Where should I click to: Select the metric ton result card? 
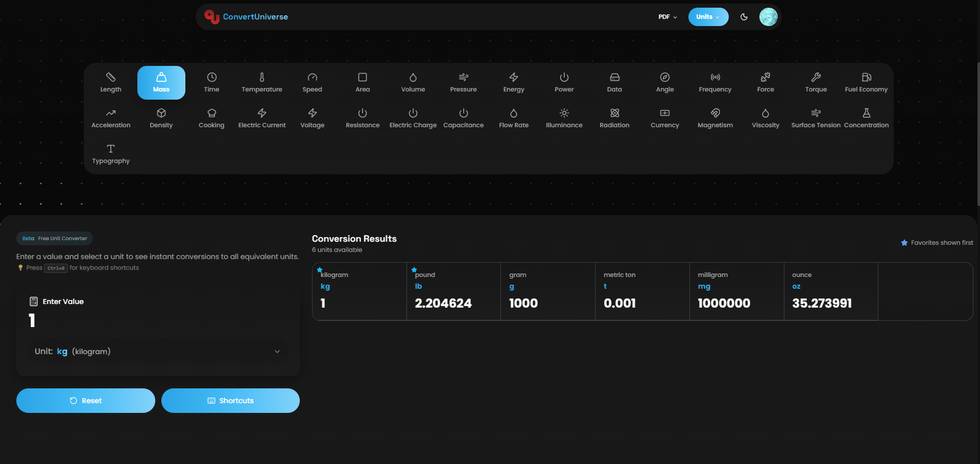[642, 291]
